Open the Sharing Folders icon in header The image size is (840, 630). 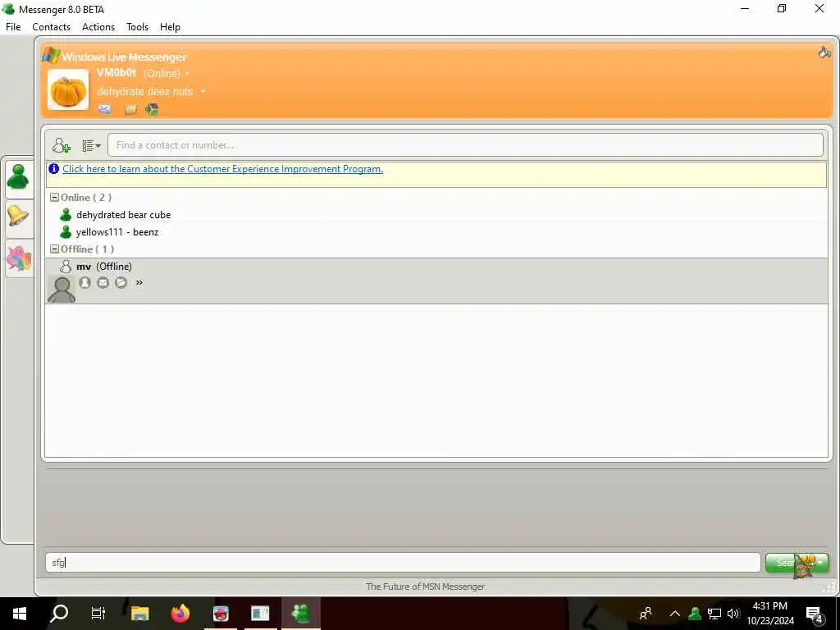pyautogui.click(x=130, y=110)
